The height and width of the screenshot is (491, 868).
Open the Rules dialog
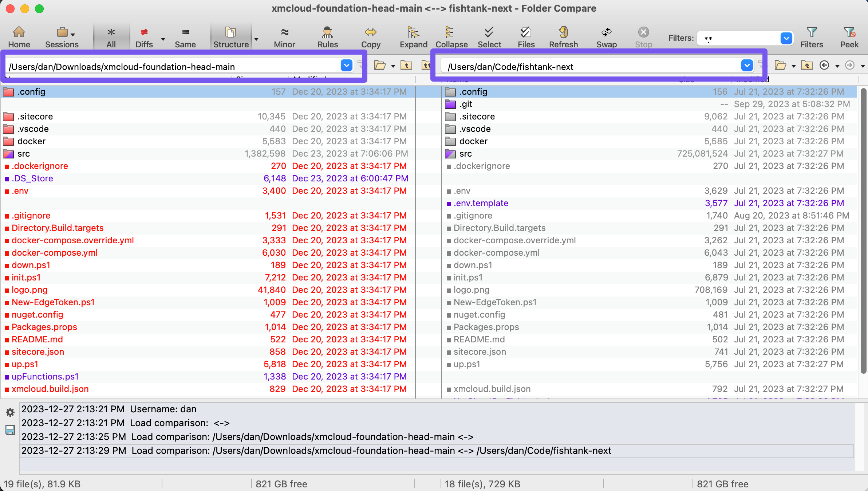[328, 37]
